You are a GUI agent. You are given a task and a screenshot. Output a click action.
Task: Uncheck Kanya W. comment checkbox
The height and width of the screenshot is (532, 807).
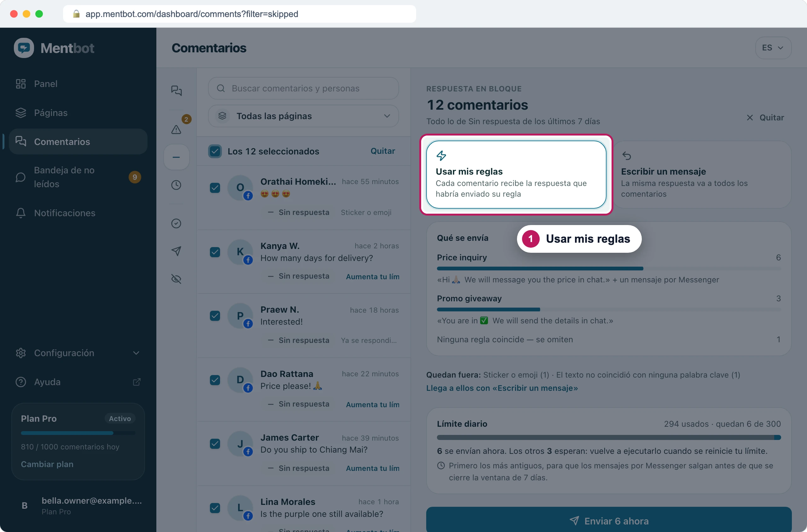(x=215, y=252)
